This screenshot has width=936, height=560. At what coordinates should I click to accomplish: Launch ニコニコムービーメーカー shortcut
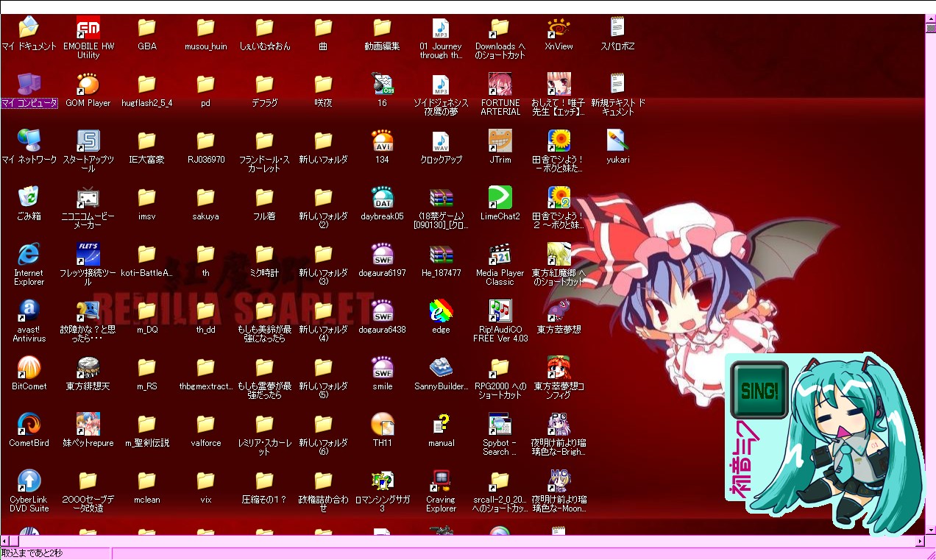coord(88,198)
